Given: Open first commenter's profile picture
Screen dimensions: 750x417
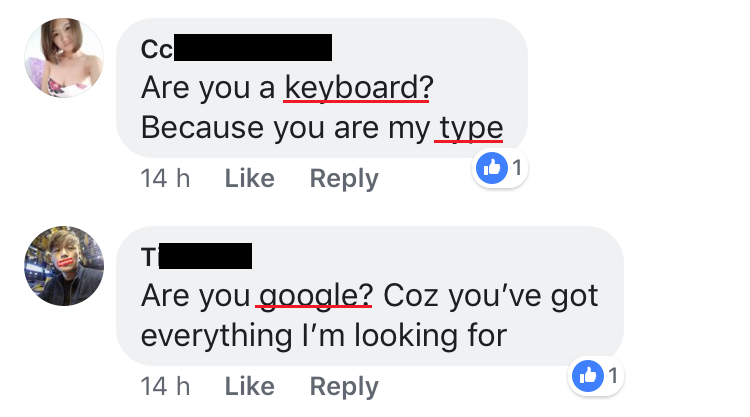Looking at the screenshot, I should [63, 59].
